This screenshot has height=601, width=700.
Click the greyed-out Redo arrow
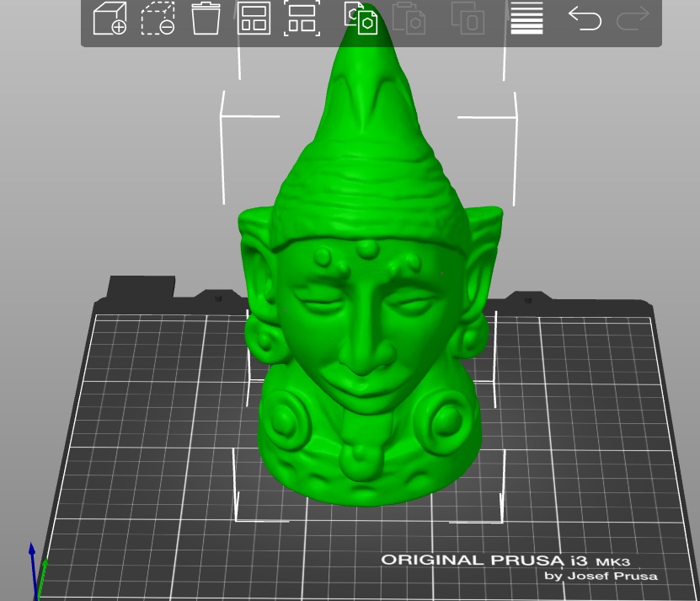point(633,19)
